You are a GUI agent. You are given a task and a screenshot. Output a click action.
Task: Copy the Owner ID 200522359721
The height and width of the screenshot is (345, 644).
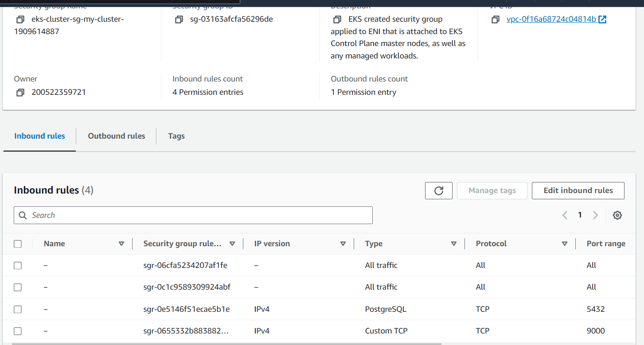[20, 92]
